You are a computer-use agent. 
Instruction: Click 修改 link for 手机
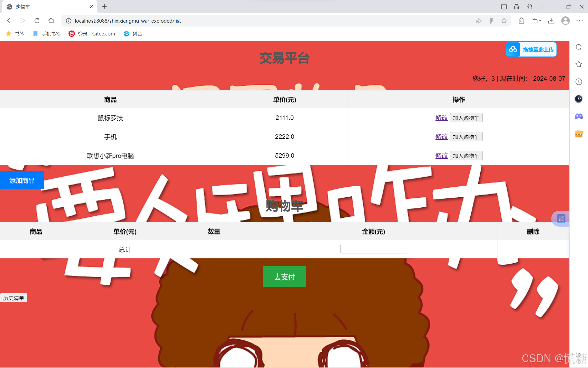point(442,137)
